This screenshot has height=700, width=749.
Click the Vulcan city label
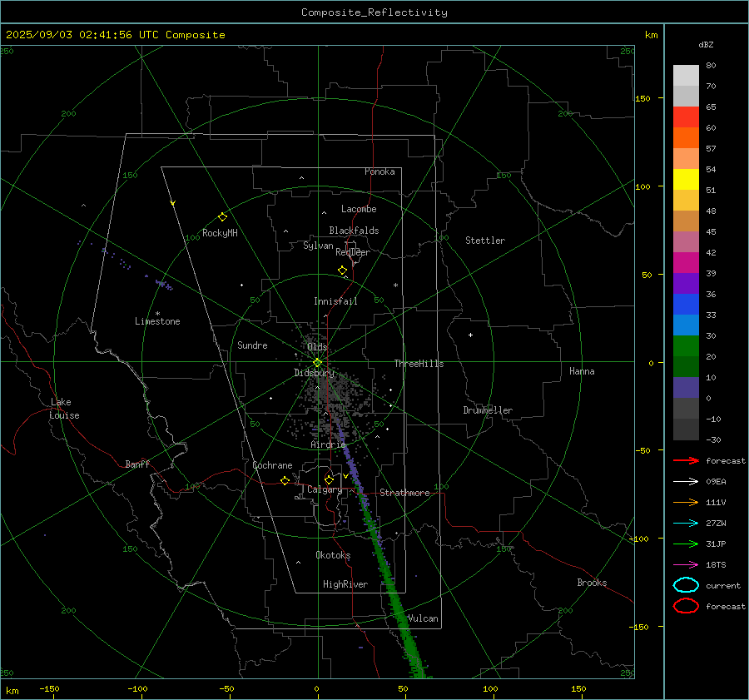click(x=423, y=618)
